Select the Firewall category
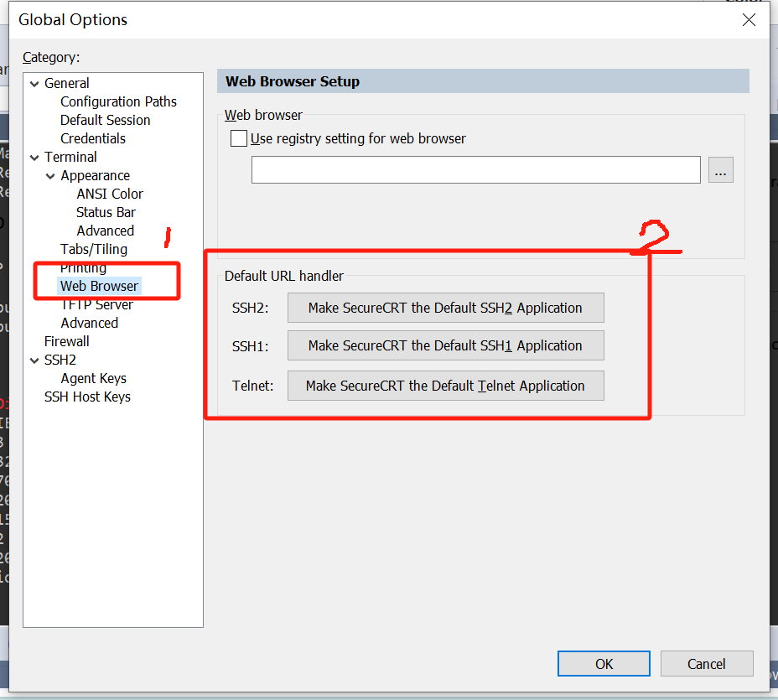 coord(66,341)
